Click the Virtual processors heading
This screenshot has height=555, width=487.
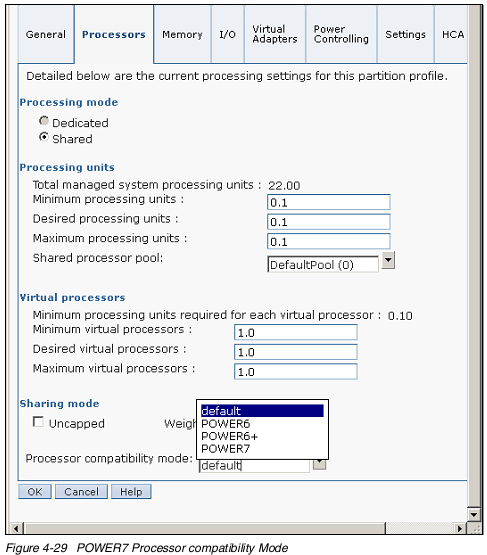(x=73, y=298)
